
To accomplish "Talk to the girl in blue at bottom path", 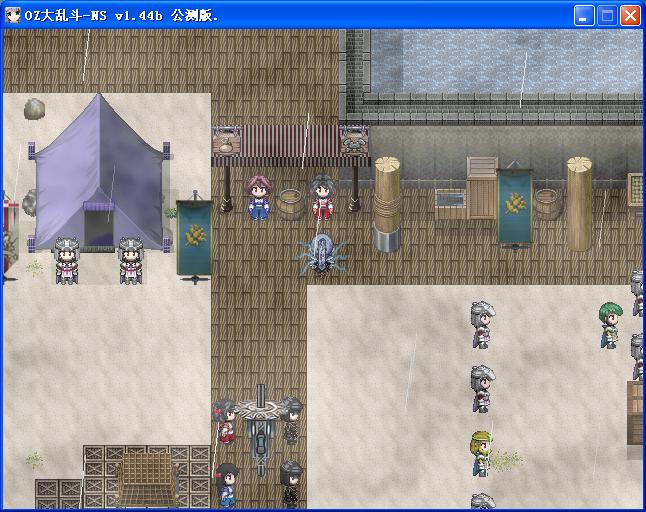I will tap(226, 486).
